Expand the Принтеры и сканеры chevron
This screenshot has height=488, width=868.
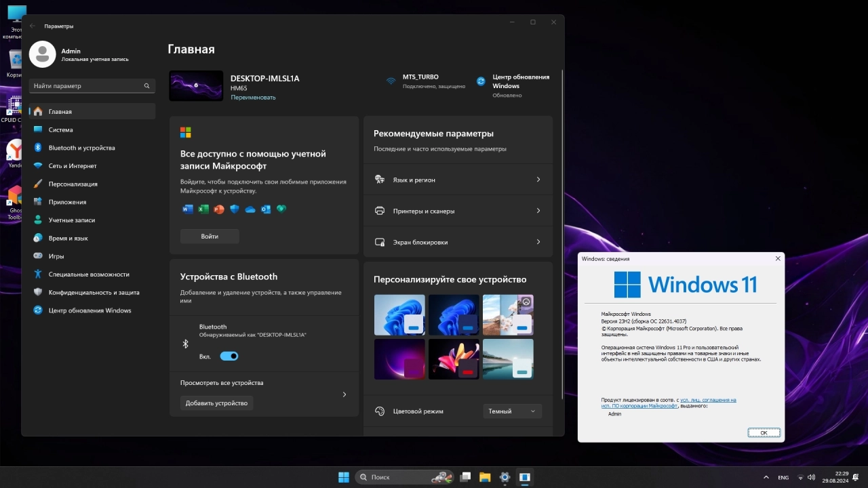tap(538, 211)
